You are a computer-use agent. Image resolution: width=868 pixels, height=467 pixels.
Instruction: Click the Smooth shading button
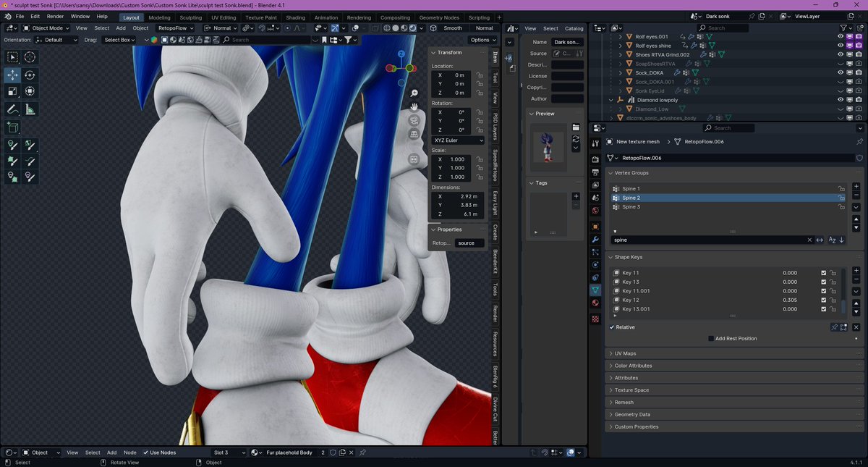(453, 28)
